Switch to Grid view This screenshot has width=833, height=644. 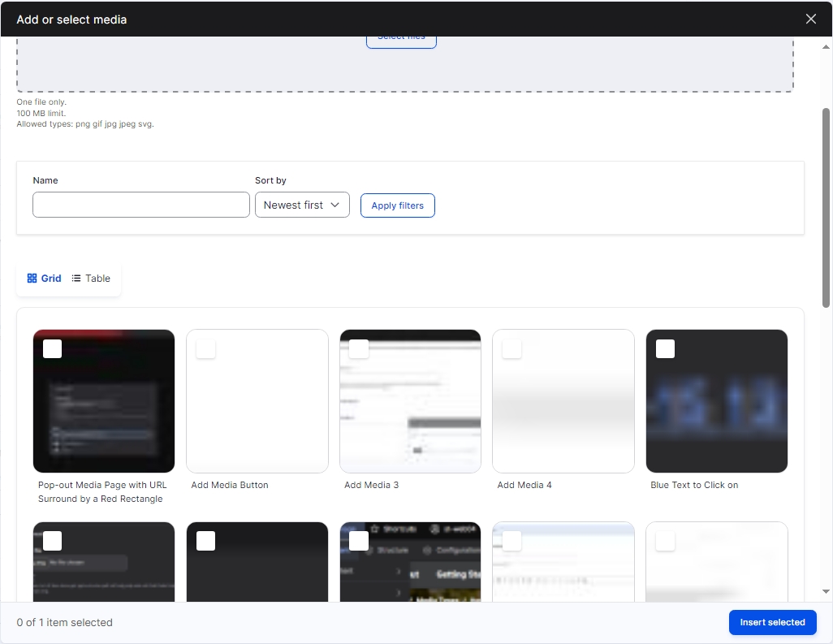coord(44,279)
